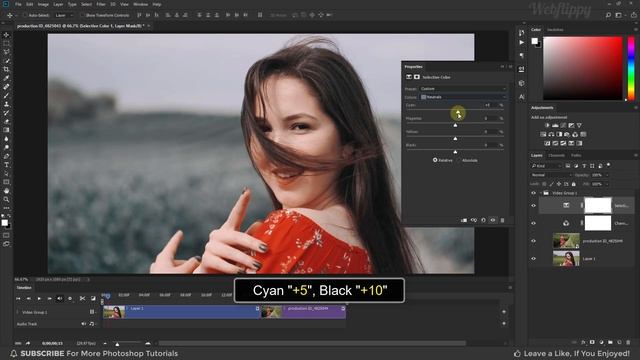Screen dimensions: 640x360
Task: Hide the production ID video layer
Action: click(533, 241)
